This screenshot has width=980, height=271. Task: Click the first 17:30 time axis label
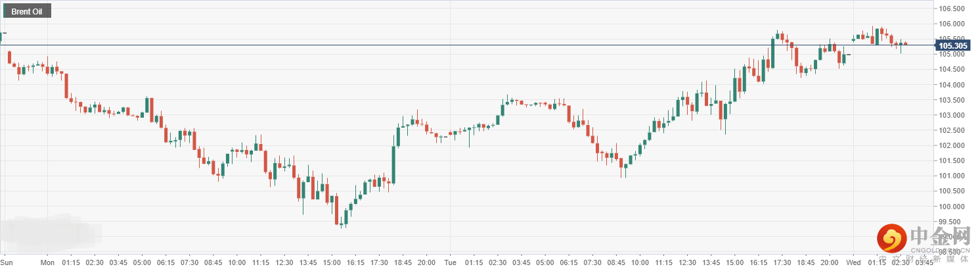pos(378,262)
